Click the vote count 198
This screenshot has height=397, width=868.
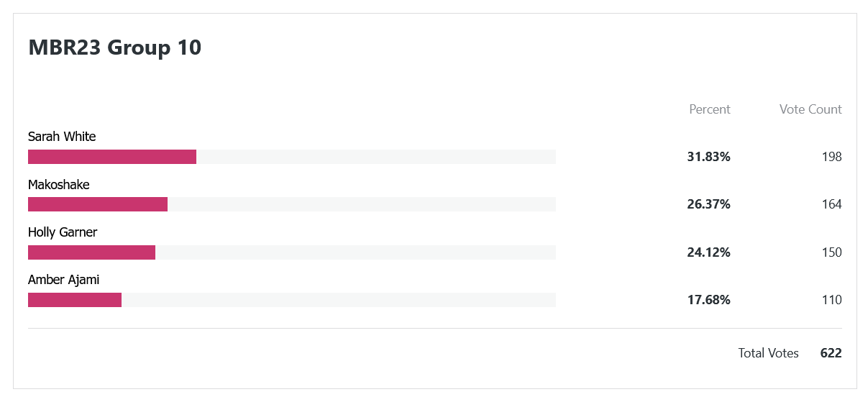point(832,157)
